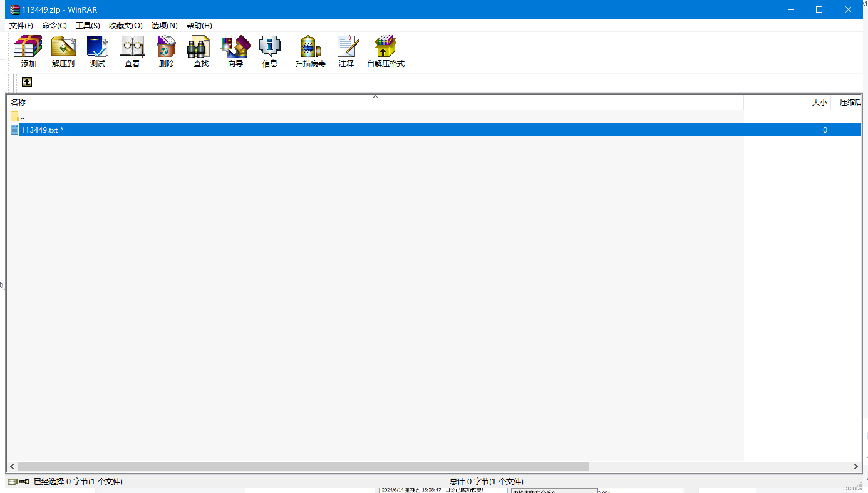
Task: Click the left arrow of horizontal scrollbar
Action: pos(12,466)
